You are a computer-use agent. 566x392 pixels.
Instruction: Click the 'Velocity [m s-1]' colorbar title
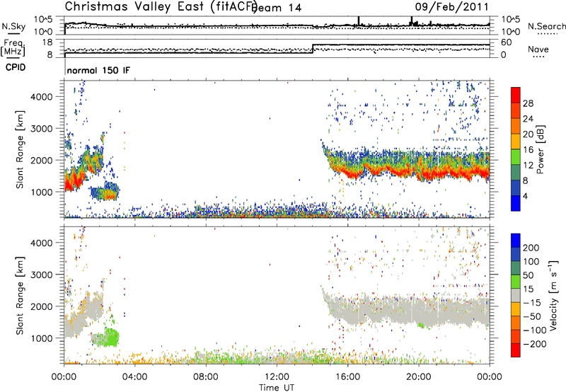pyautogui.click(x=553, y=295)
